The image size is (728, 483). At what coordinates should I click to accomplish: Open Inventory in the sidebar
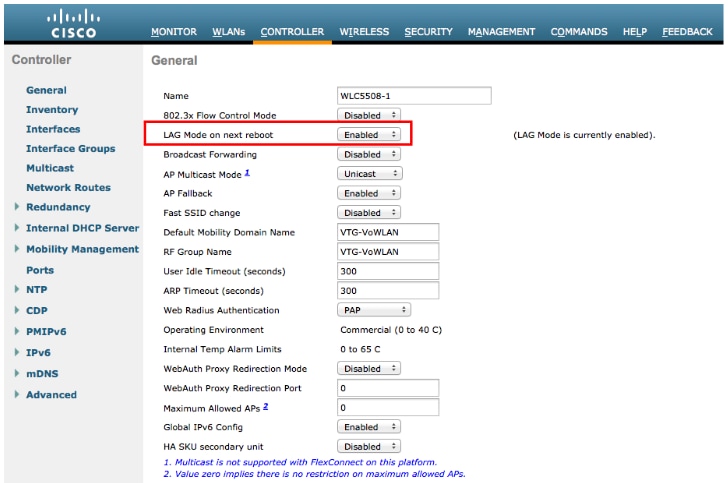pyautogui.click(x=52, y=110)
